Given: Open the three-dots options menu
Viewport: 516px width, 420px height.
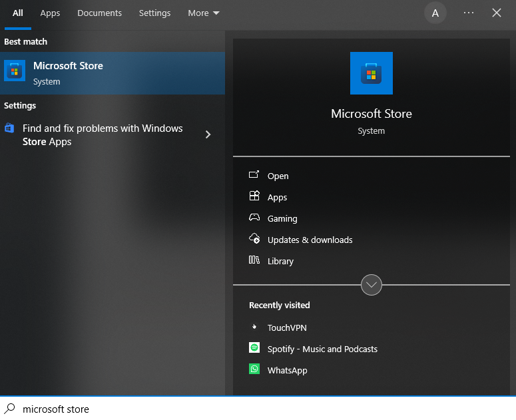Looking at the screenshot, I should [x=469, y=13].
